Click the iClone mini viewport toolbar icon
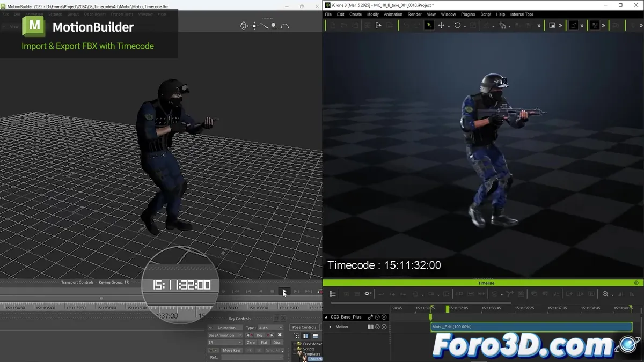The width and height of the screenshot is (644, 362). click(x=552, y=25)
